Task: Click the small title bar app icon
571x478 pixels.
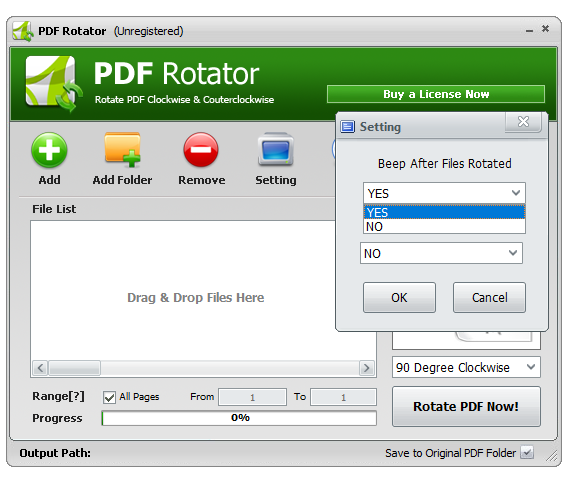Action: [x=23, y=31]
